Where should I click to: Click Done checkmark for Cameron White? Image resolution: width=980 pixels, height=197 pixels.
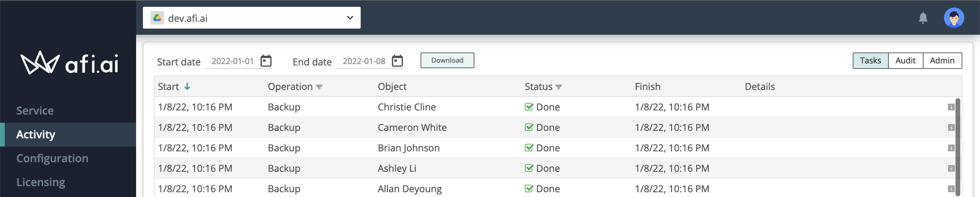[x=529, y=127]
